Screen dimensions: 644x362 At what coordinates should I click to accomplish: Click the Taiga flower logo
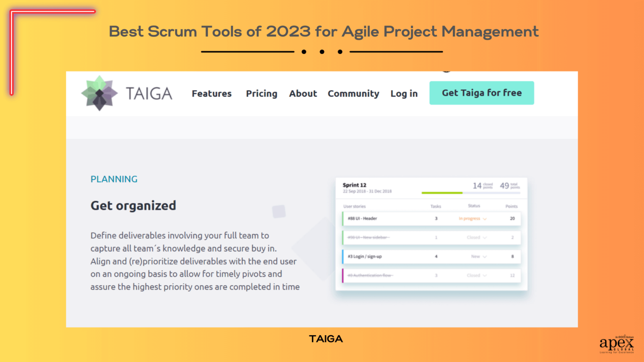(99, 93)
